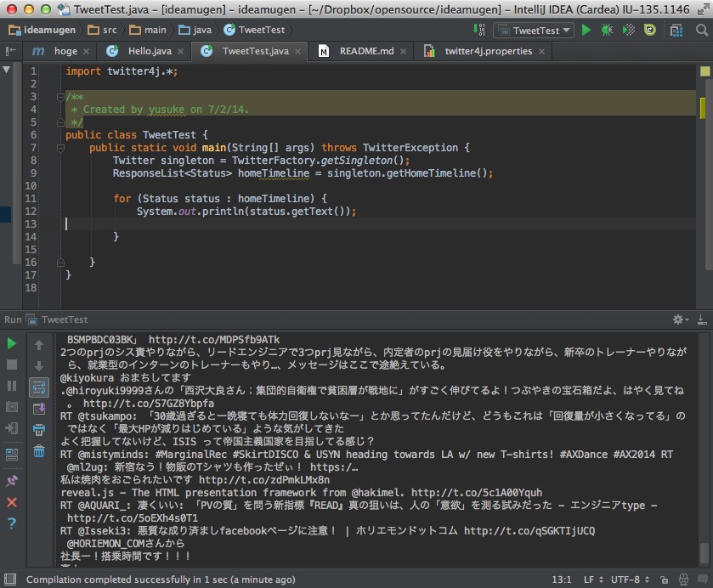713x588 pixels.
Task: Dump threads with the camera icon
Action: [12, 406]
